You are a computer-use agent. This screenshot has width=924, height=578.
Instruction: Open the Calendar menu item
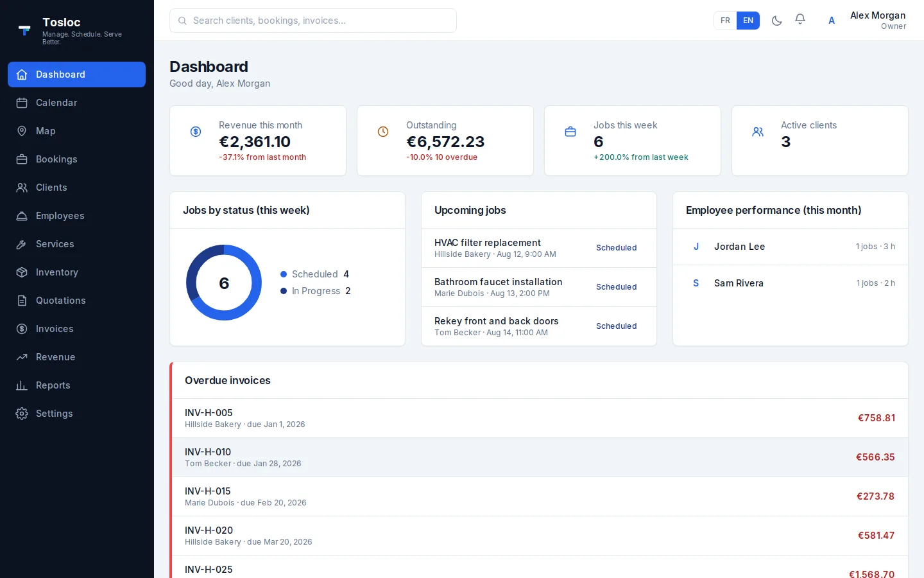pos(76,103)
